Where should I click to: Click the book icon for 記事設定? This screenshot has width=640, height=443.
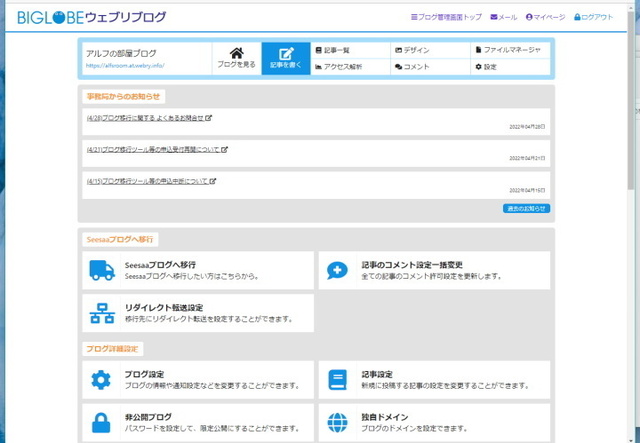(338, 380)
